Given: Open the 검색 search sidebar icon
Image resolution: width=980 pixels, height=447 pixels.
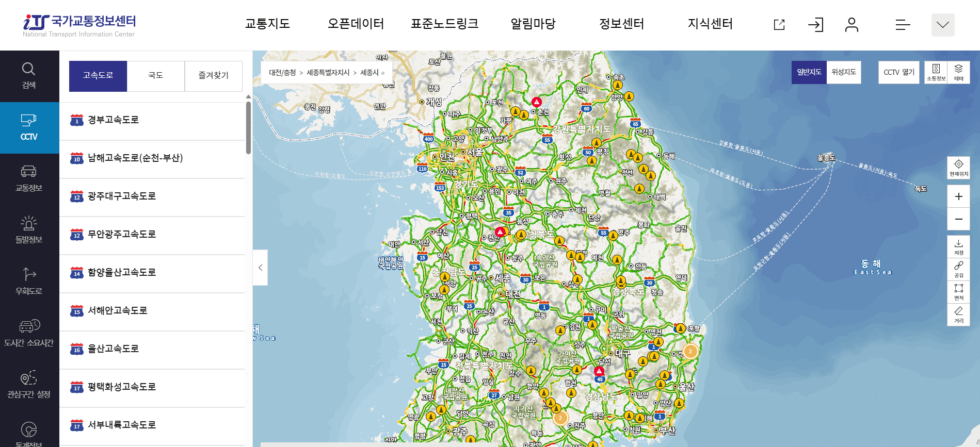Looking at the screenshot, I should (x=29, y=76).
